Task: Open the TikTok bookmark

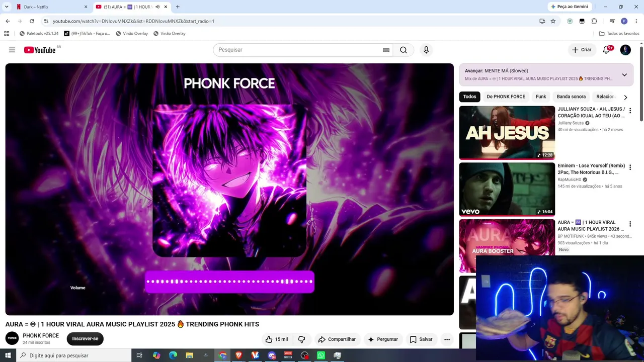Action: pyautogui.click(x=87, y=34)
